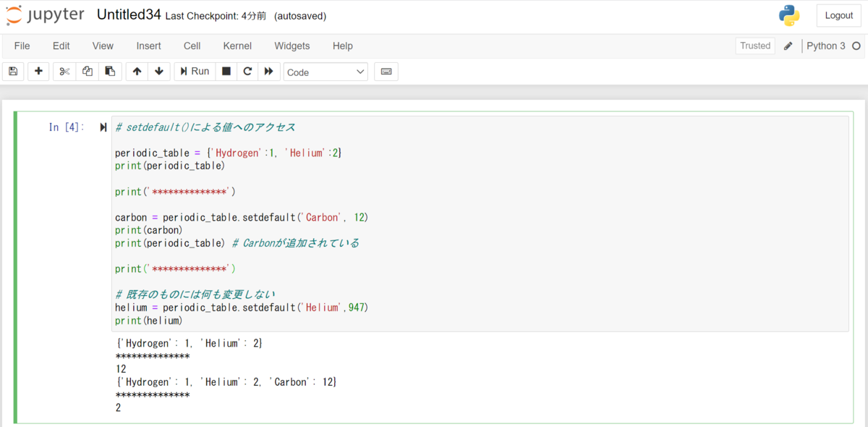Cut selected cells with scissors icon

(x=64, y=72)
